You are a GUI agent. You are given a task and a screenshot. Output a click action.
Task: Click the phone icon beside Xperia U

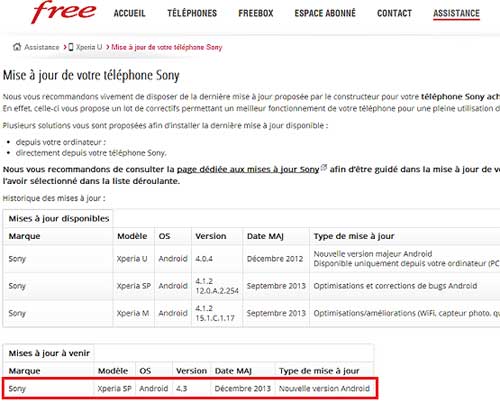tap(71, 47)
